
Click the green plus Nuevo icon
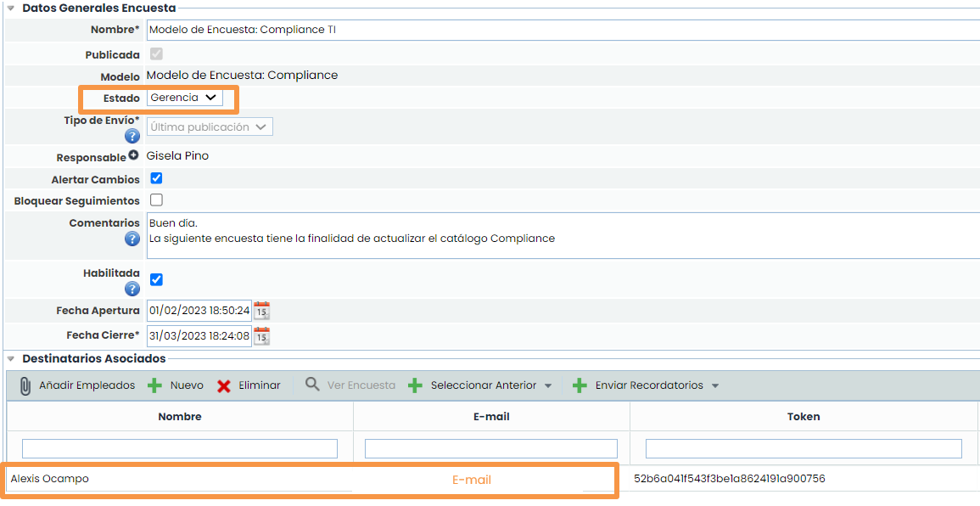click(x=154, y=385)
